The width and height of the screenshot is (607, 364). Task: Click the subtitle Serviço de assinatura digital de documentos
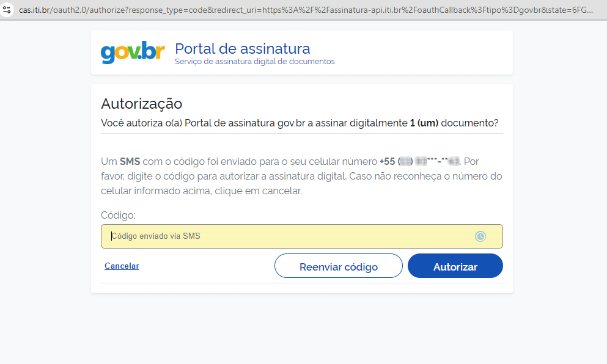pyautogui.click(x=254, y=61)
